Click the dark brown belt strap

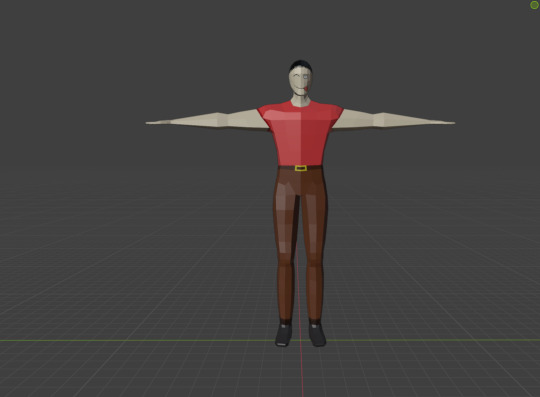(x=300, y=168)
